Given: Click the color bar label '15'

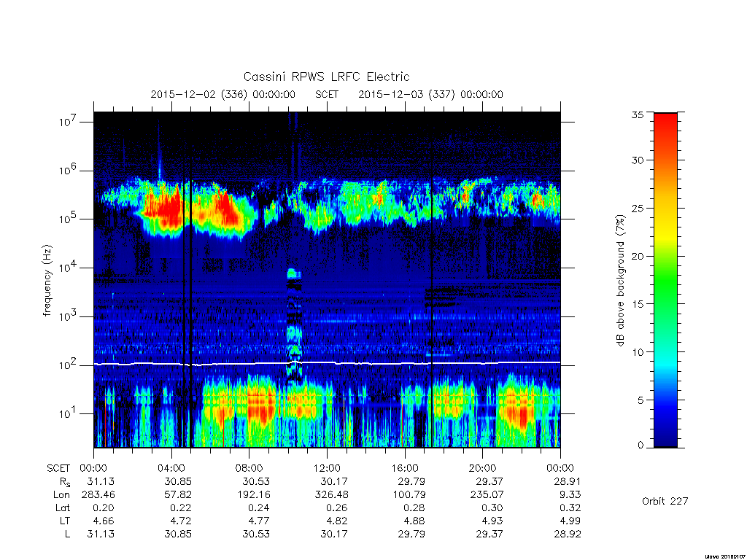Looking at the screenshot, I should point(638,304).
